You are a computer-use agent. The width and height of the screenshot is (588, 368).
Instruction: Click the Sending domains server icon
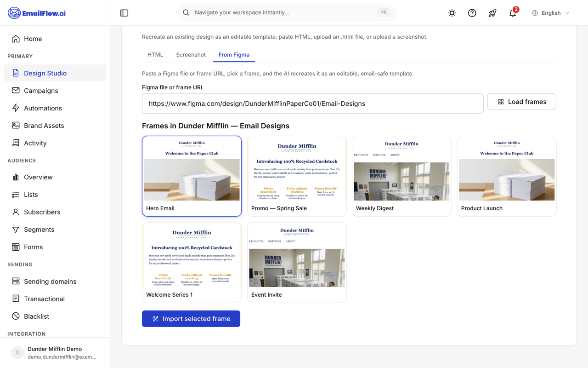16,282
